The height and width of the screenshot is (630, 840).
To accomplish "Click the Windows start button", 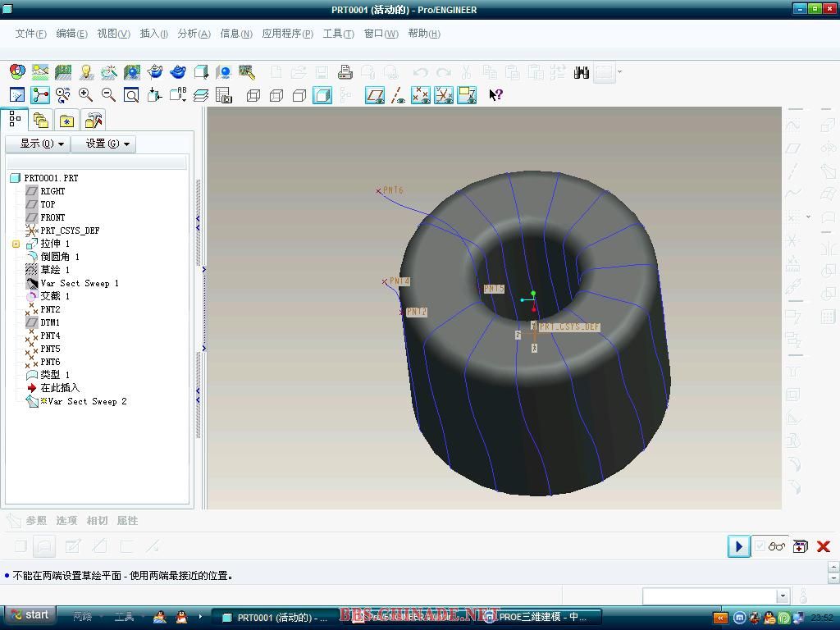I will [x=30, y=615].
